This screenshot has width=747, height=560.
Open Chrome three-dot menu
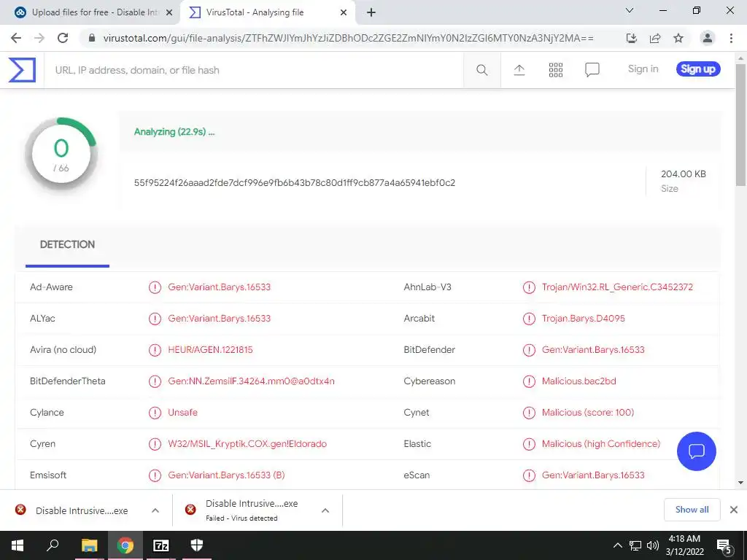click(x=731, y=38)
